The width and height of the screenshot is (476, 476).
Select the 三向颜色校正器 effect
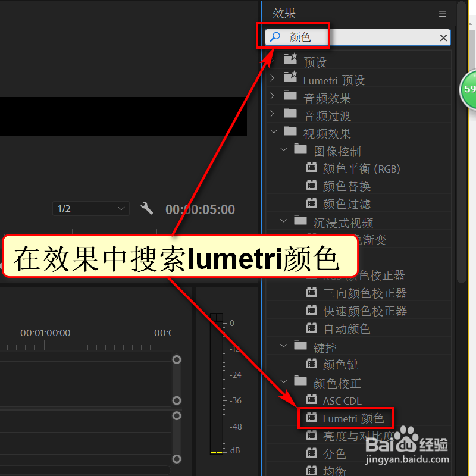[365, 293]
